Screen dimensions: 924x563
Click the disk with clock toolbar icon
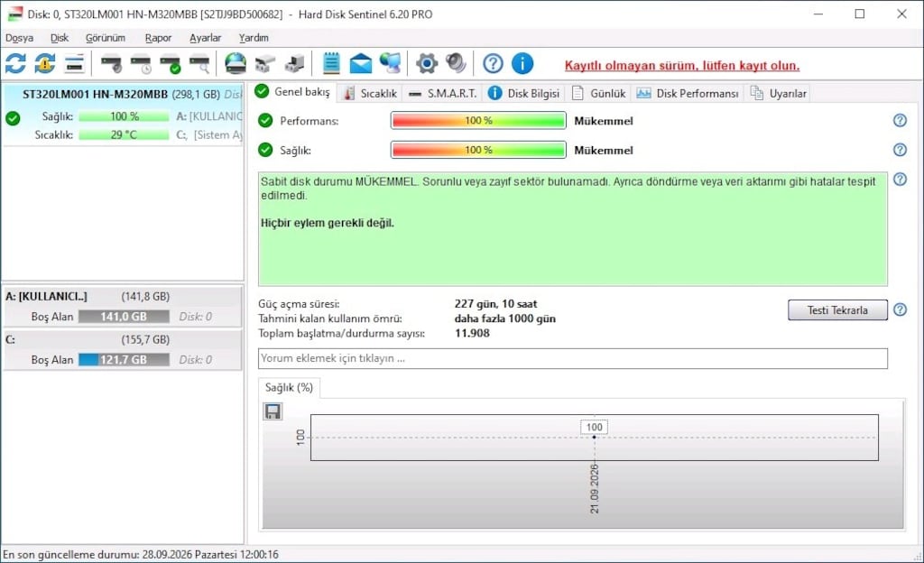pos(142,63)
